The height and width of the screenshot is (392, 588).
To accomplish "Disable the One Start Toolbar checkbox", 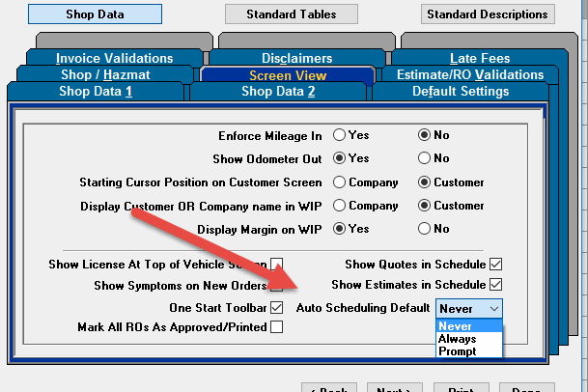I will [x=277, y=308].
